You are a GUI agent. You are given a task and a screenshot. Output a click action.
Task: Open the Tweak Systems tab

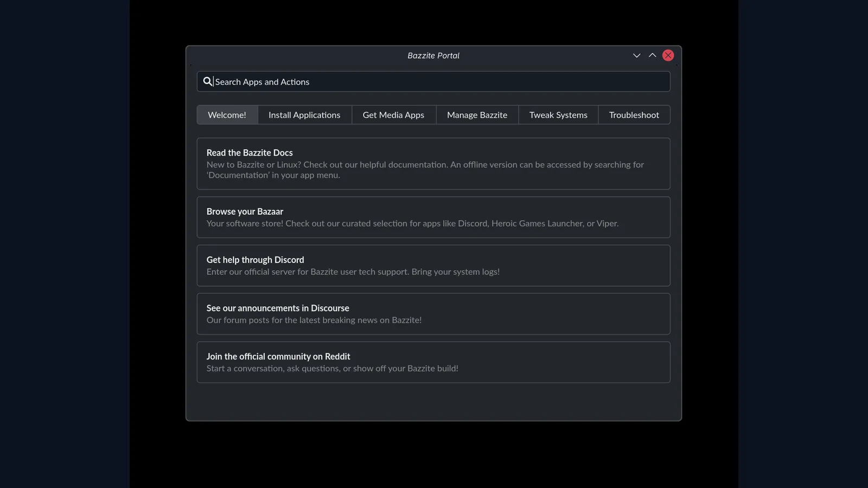click(558, 115)
